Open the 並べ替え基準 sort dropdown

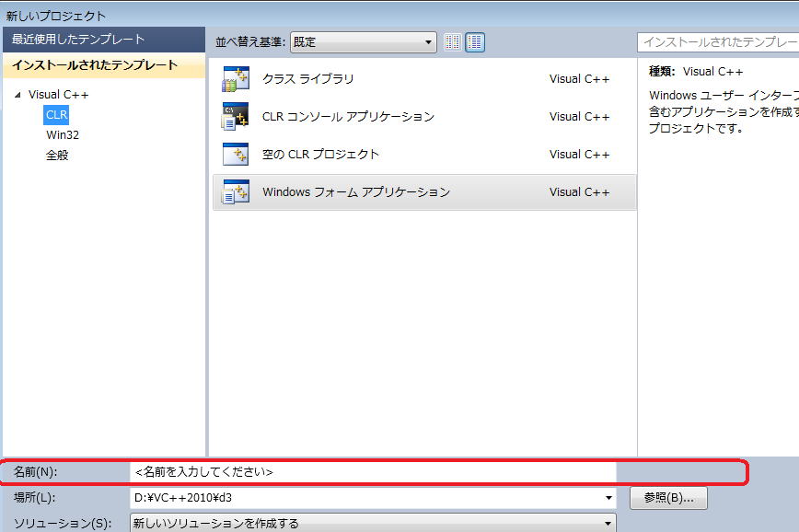pos(364,42)
